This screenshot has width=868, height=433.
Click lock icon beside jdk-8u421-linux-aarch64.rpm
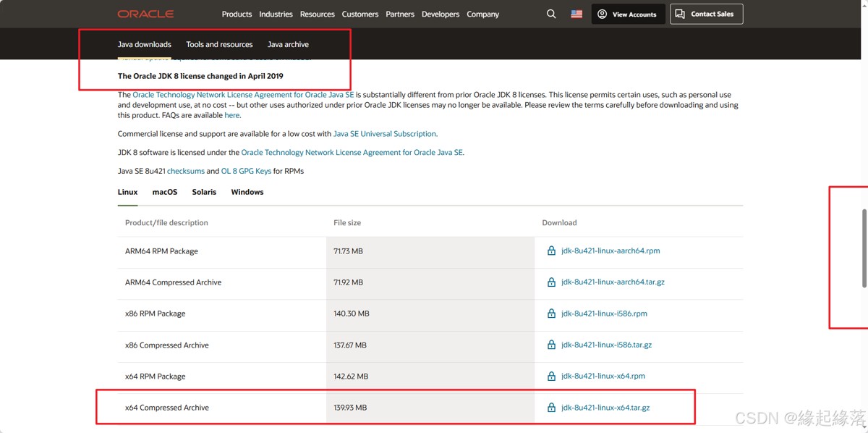pos(551,251)
